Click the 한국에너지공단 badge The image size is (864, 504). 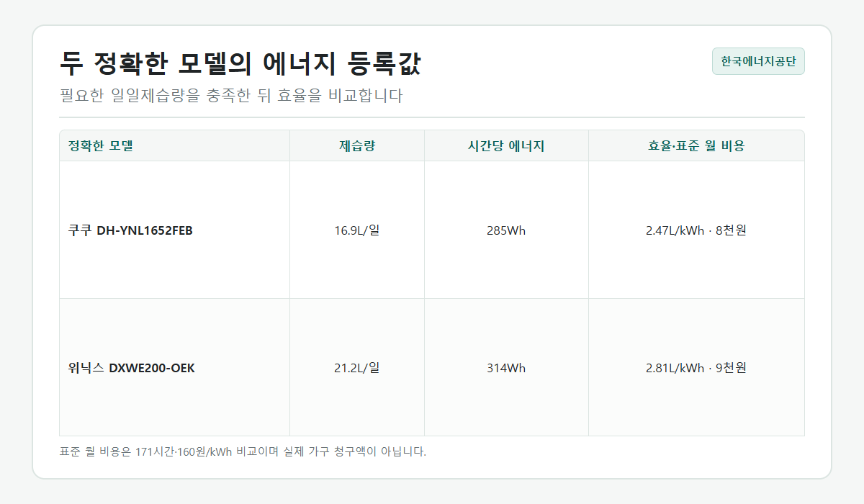[758, 61]
